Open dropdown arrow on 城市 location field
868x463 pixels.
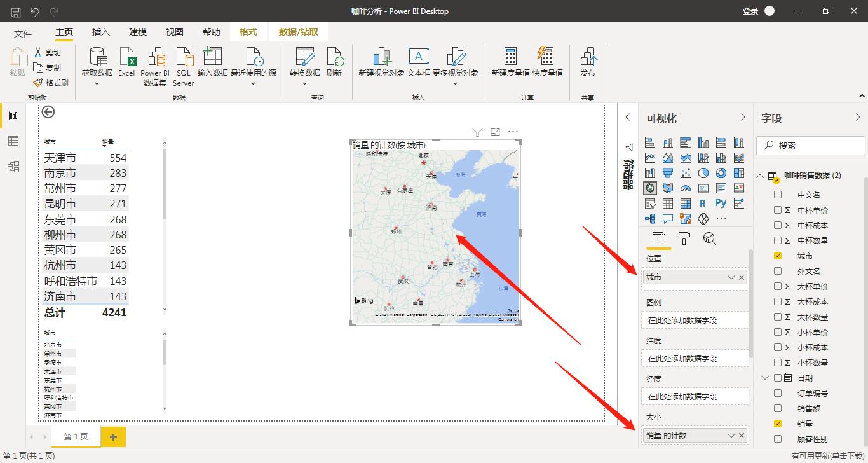(731, 277)
